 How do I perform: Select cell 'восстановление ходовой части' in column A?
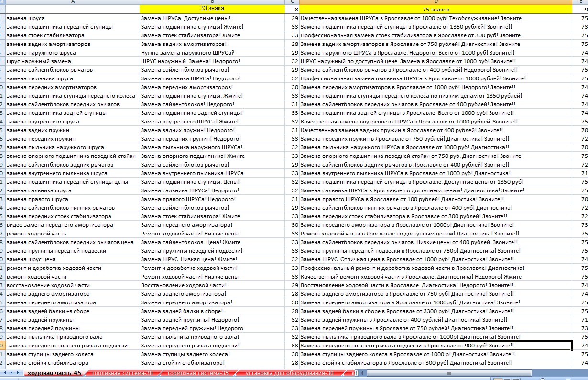coord(73,285)
